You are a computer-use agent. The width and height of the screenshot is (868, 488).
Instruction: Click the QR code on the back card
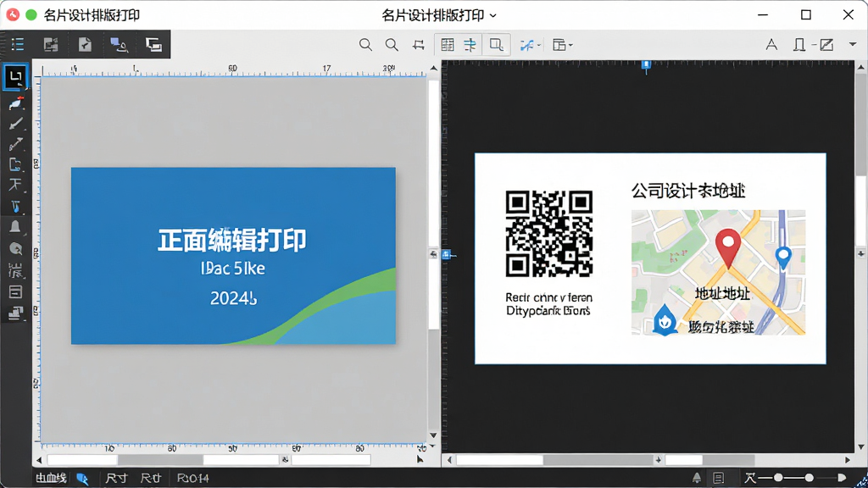pyautogui.click(x=549, y=234)
